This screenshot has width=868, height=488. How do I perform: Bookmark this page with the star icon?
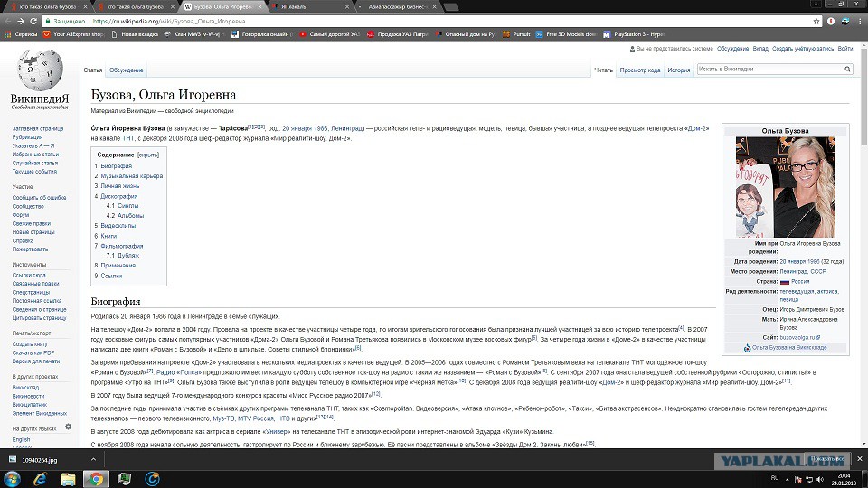pyautogui.click(x=816, y=21)
